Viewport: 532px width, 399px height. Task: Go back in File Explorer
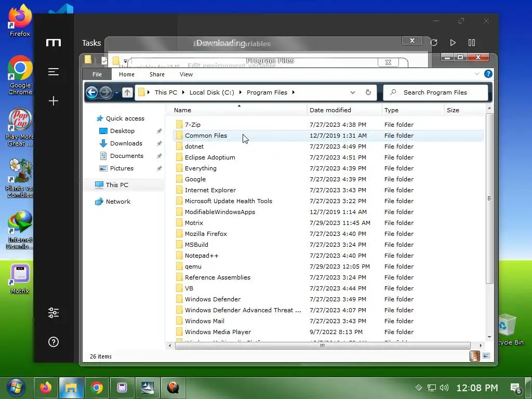pyautogui.click(x=91, y=92)
